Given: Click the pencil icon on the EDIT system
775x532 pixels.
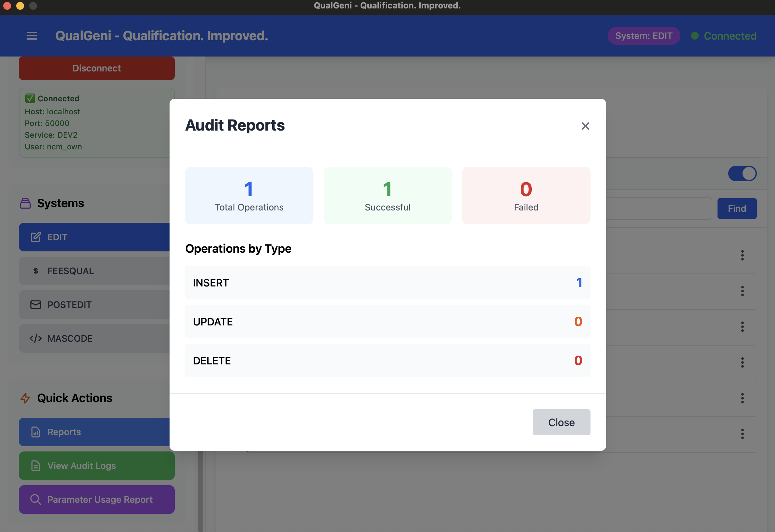Looking at the screenshot, I should coord(35,237).
